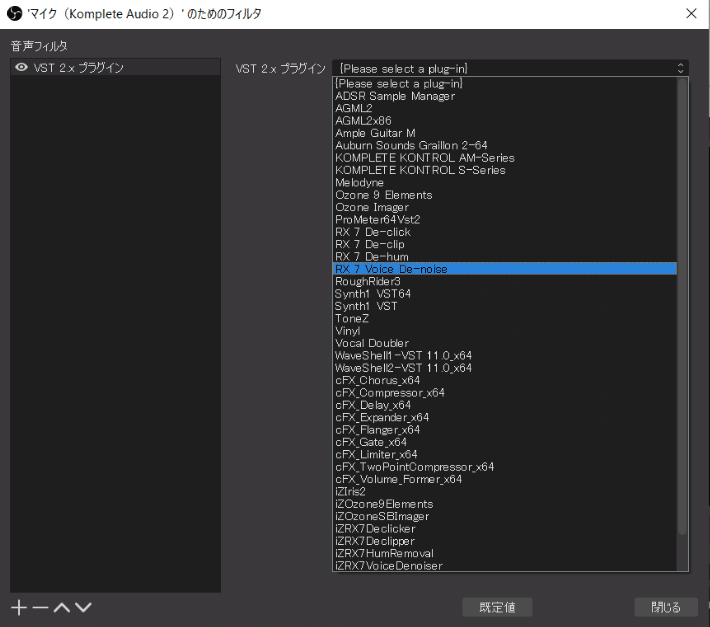The image size is (710, 627).
Task: Choose cFX_Flanger_x64
Action: [505, 430]
